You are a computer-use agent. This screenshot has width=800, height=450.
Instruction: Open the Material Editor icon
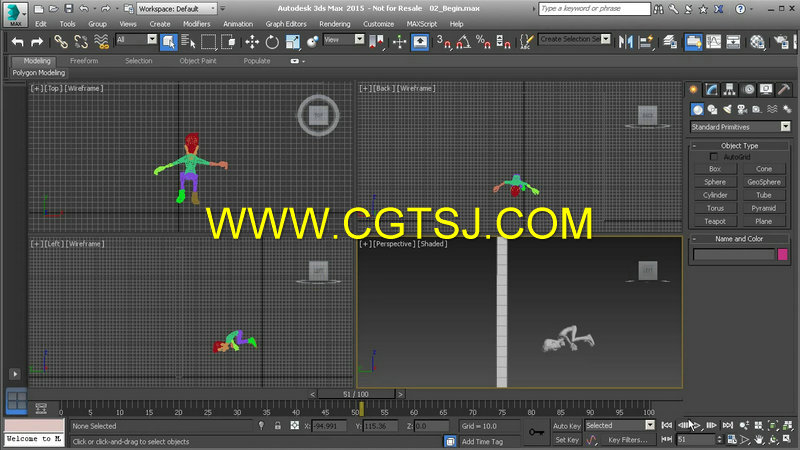(757, 42)
